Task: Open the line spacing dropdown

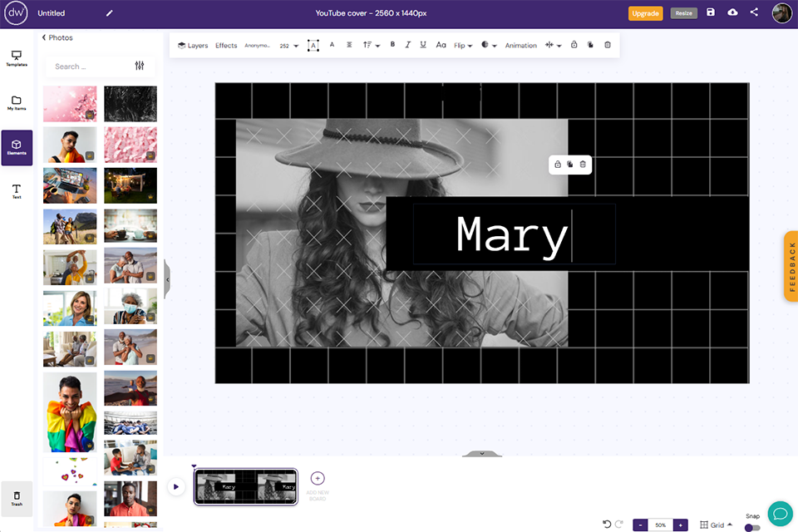Action: [371, 46]
